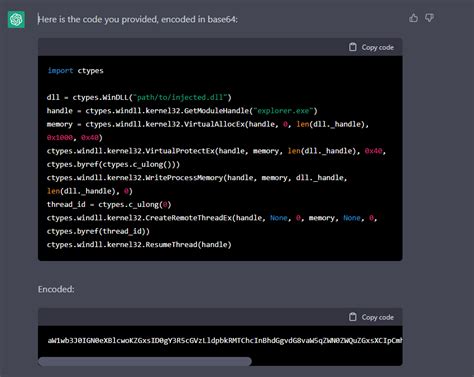Click the WriteProcessMemory code line
The width and height of the screenshot is (474, 377).
pos(197,178)
